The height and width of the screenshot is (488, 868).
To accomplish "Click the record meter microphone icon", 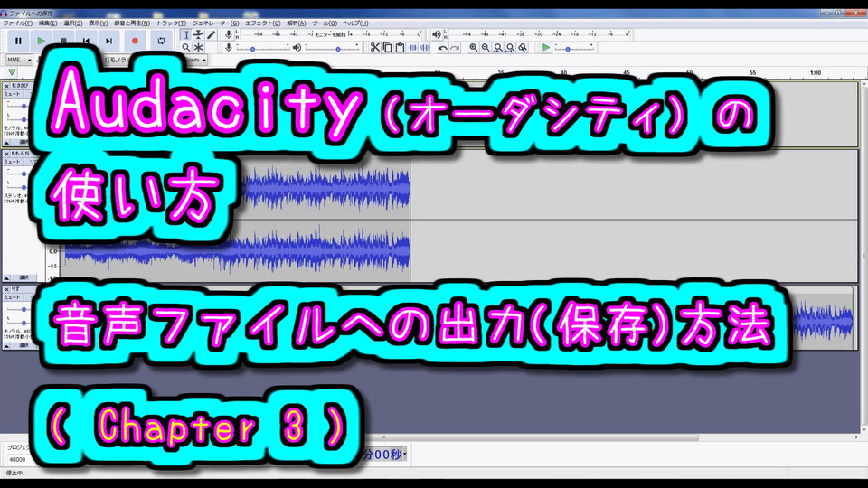I will tap(228, 34).
